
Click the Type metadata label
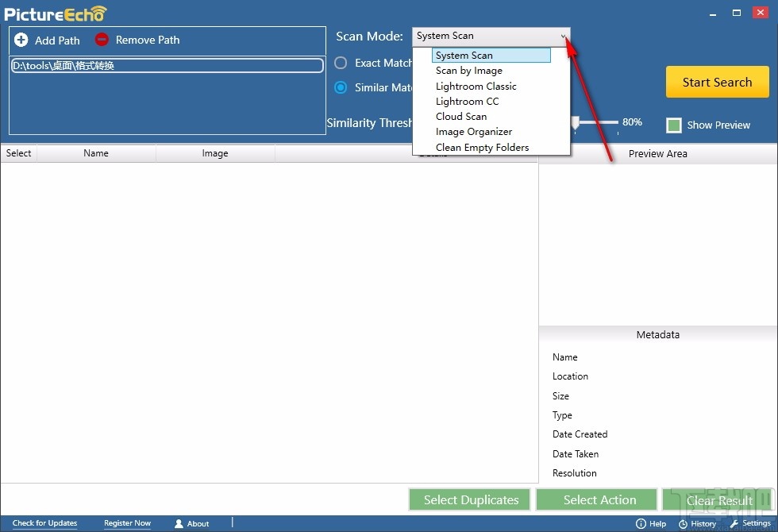(562, 414)
